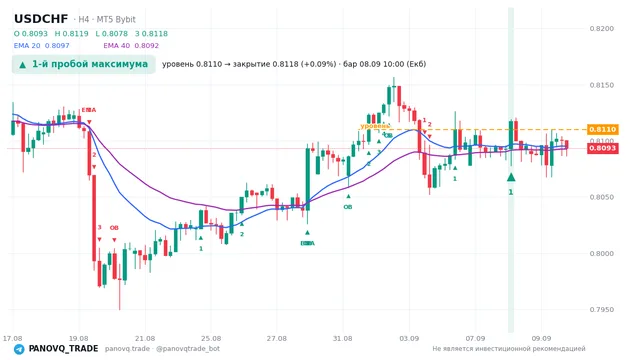
Task: Click the 27.08 date label
Action: (x=277, y=338)
